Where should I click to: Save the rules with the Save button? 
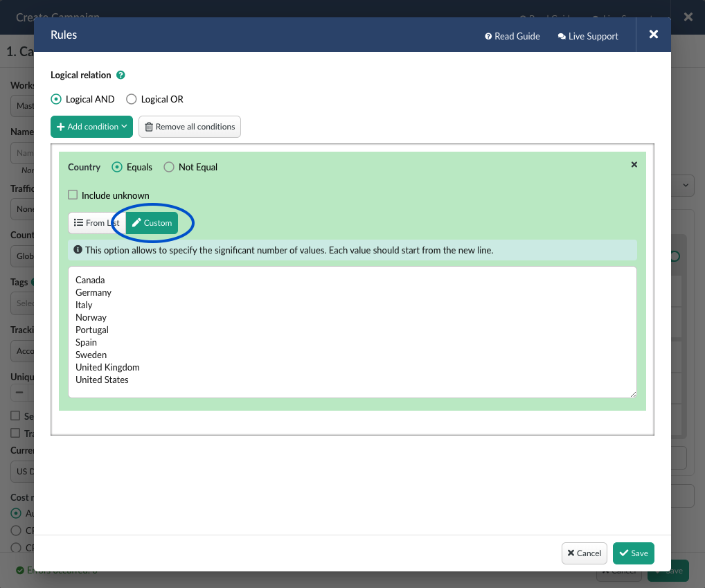(633, 553)
